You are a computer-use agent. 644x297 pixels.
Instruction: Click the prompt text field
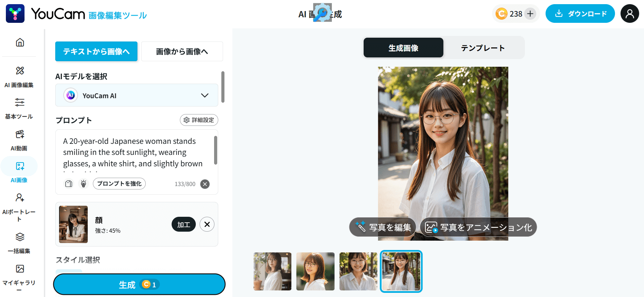tap(137, 152)
